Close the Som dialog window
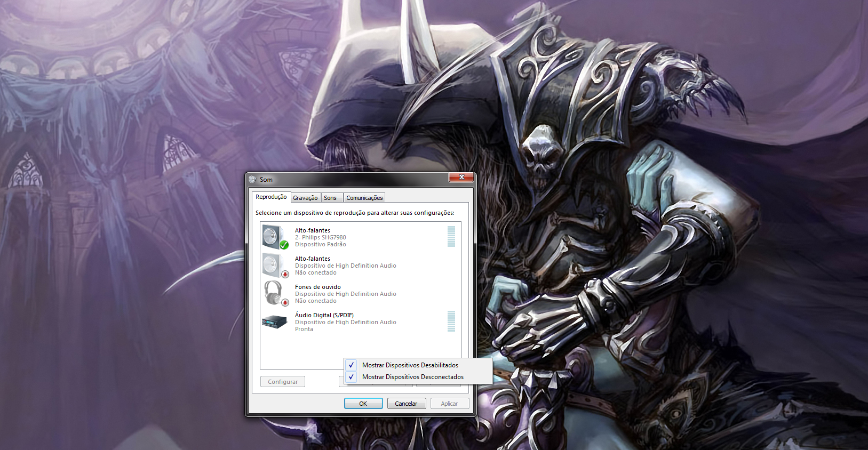Image resolution: width=868 pixels, height=450 pixels. pyautogui.click(x=461, y=177)
